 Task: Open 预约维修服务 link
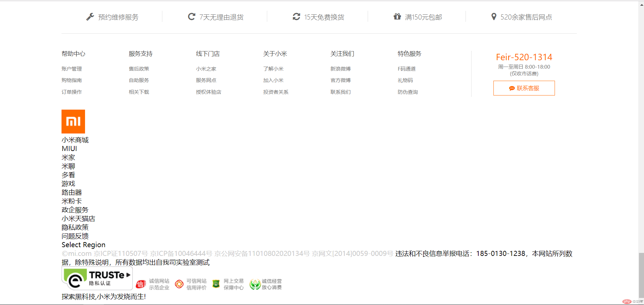coord(118,17)
